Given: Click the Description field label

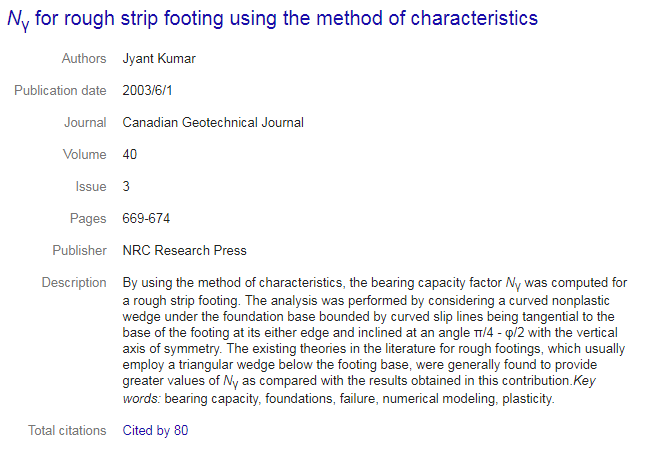Looking at the screenshot, I should [74, 282].
